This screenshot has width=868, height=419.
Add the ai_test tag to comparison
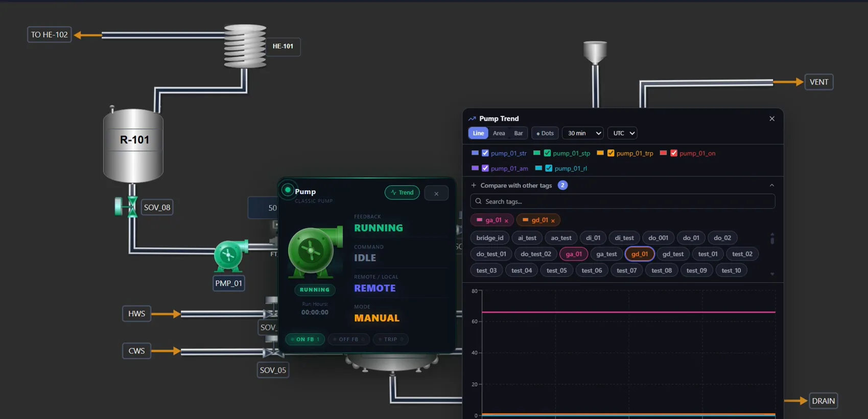point(527,238)
